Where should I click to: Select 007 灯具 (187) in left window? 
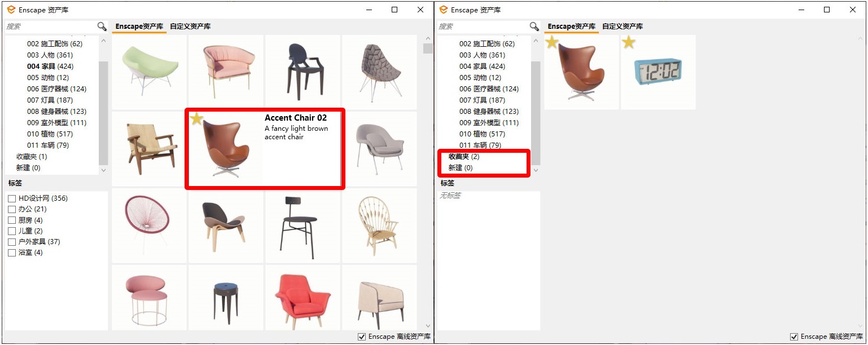50,100
